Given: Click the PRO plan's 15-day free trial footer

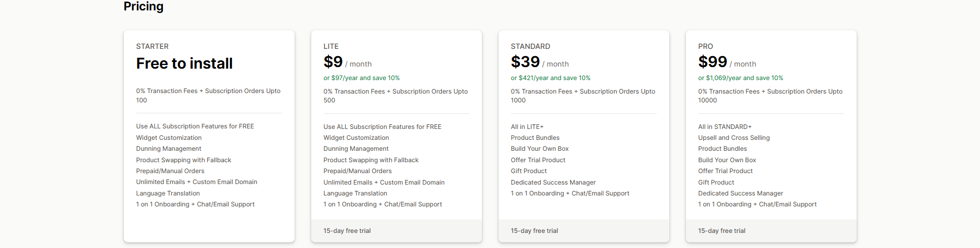Looking at the screenshot, I should [722, 231].
